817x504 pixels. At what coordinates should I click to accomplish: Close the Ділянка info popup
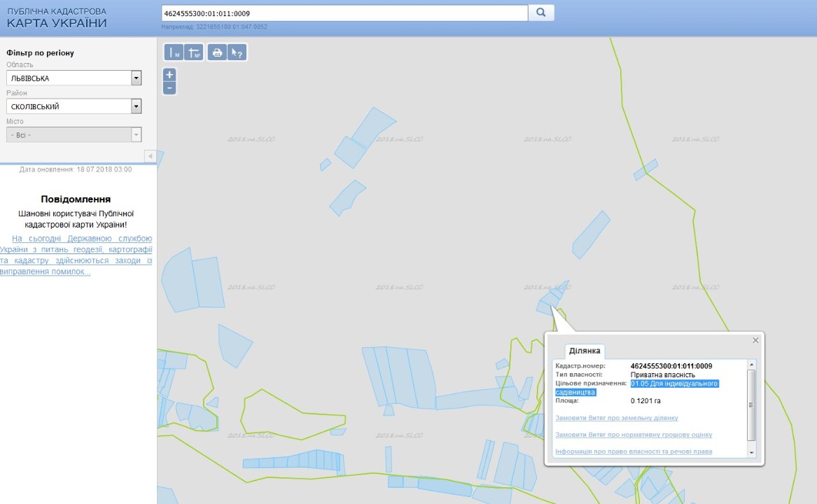[x=755, y=340]
